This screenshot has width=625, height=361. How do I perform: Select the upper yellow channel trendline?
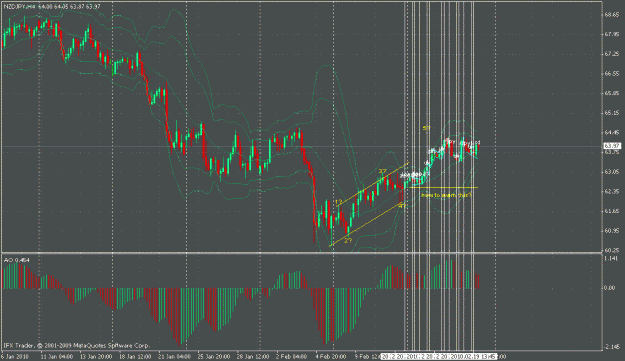tap(373, 184)
